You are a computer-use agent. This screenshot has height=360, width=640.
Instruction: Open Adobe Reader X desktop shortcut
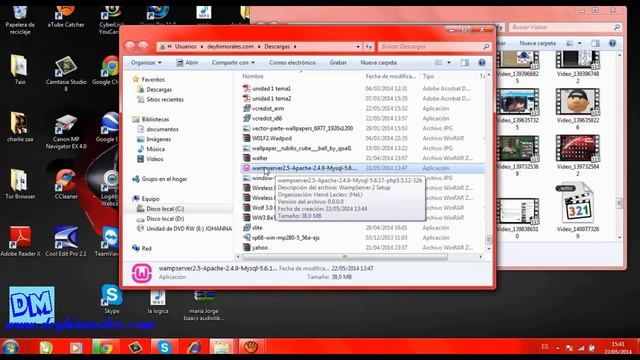(x=20, y=241)
